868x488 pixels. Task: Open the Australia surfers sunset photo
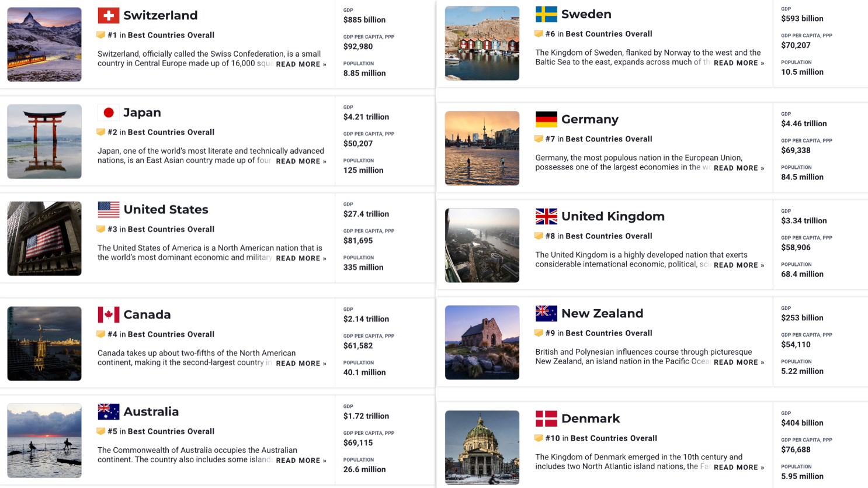click(x=44, y=441)
